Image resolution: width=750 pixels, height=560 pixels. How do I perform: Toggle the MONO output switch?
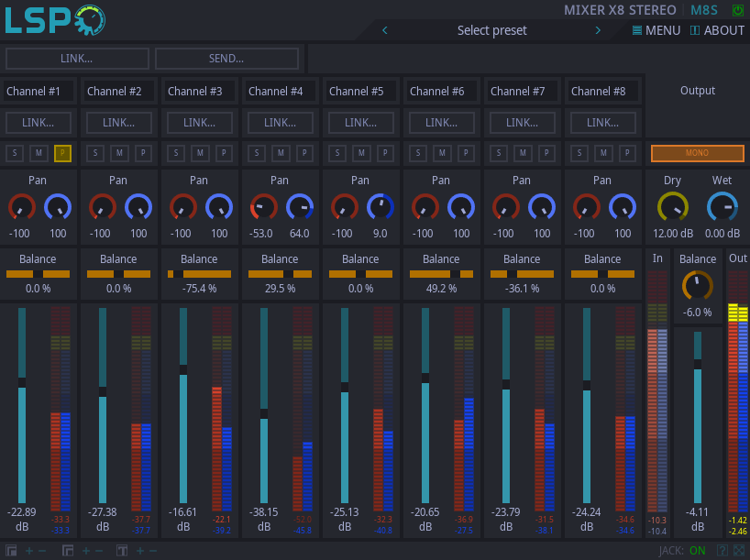[697, 153]
